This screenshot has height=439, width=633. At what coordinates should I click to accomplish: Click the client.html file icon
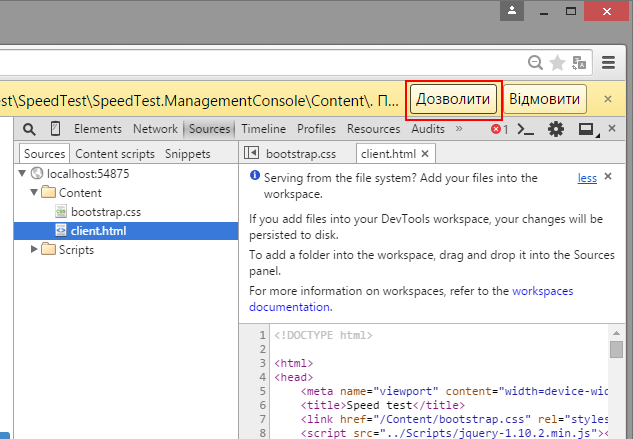(61, 231)
